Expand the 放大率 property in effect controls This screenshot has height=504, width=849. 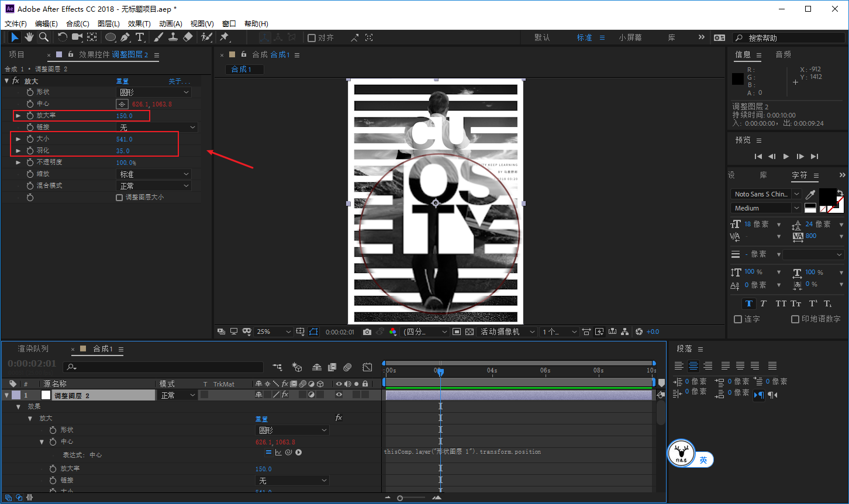tap(18, 116)
